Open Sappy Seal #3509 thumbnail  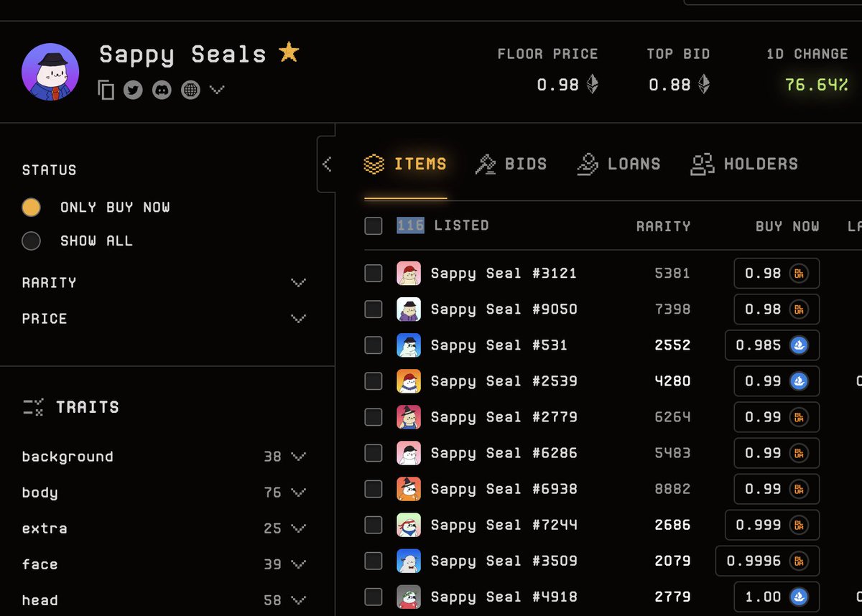(x=409, y=561)
